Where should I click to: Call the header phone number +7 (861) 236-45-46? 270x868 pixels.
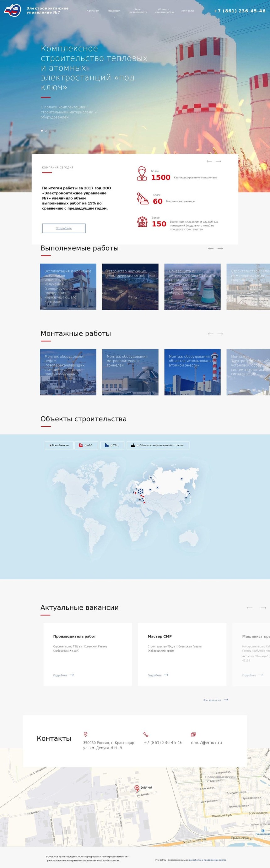[x=240, y=11]
